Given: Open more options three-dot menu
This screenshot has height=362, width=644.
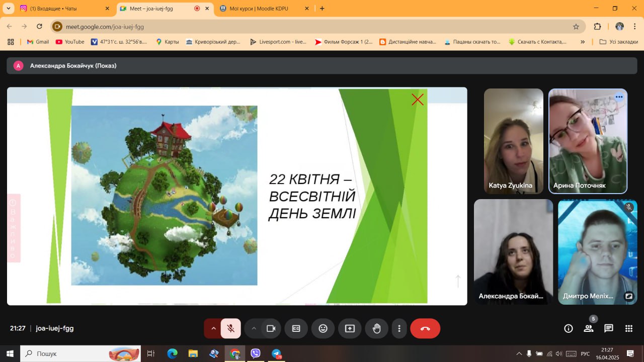Looking at the screenshot, I should click(x=399, y=328).
